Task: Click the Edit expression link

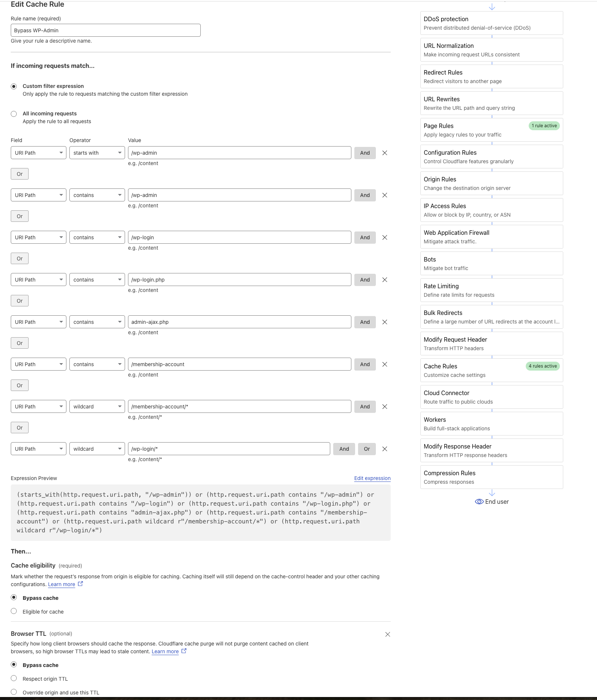Action: (372, 478)
